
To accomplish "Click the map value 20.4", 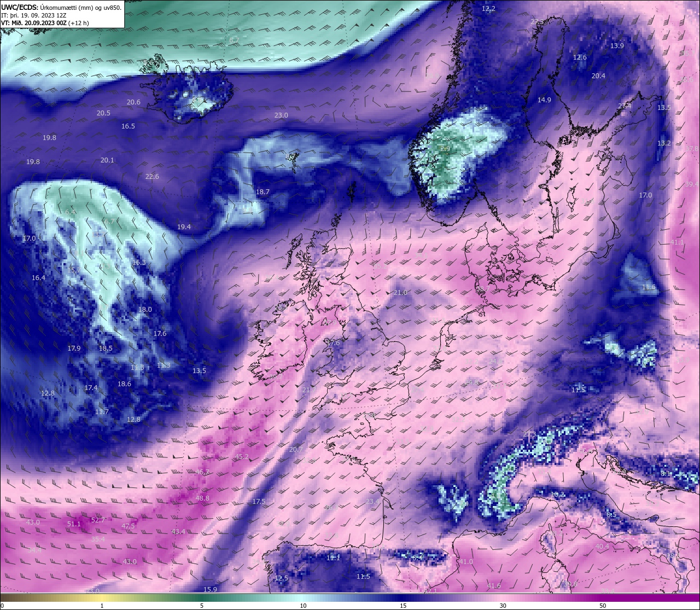I will [x=598, y=76].
